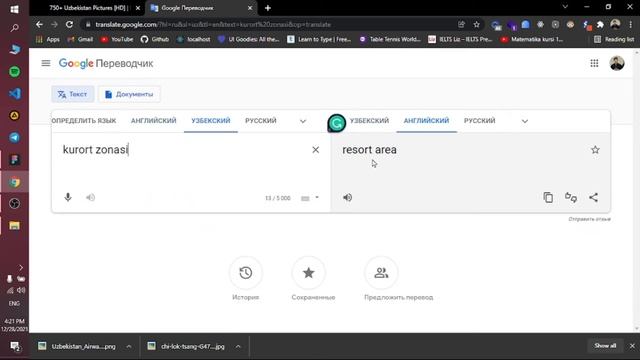Switch to the '750+ Uzbekistan Pictures' browser tab
Viewport: 640px width, 360px height.
coord(88,8)
